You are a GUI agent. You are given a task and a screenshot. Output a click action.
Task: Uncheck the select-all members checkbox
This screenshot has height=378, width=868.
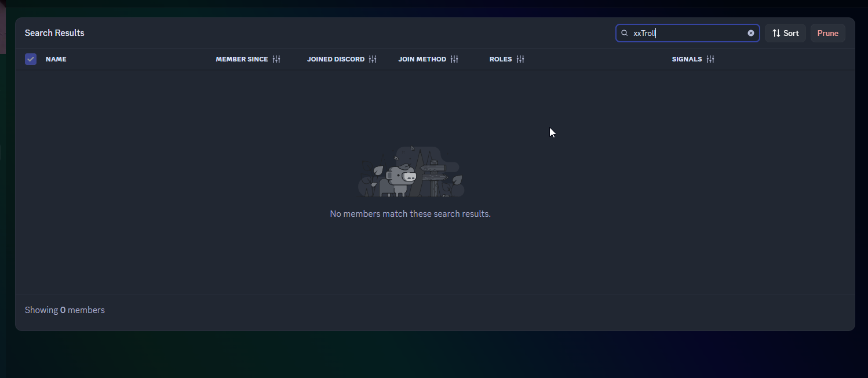click(31, 59)
